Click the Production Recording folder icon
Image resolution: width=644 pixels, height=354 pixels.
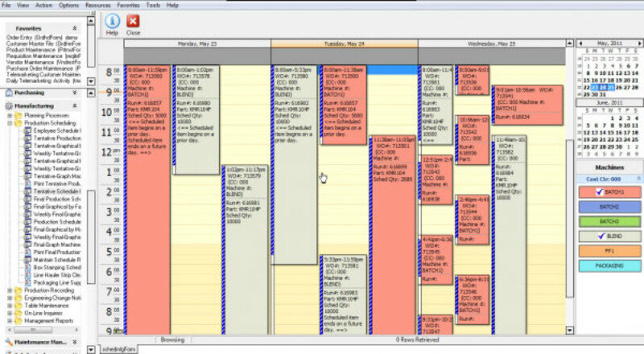tap(19, 290)
